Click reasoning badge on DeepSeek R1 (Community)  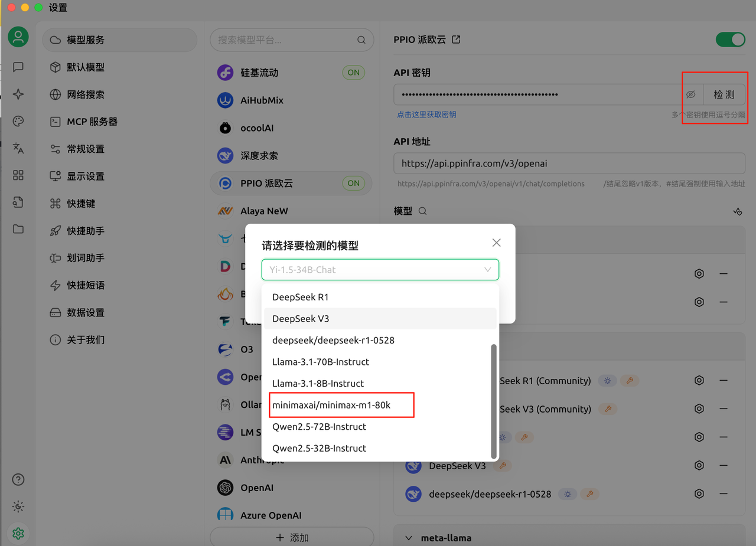click(607, 381)
